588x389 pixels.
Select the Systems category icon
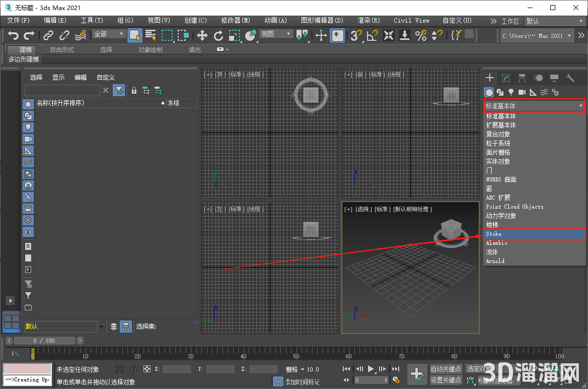pos(555,92)
